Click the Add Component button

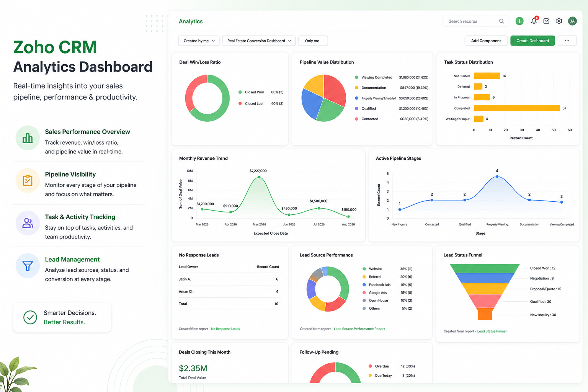(486, 41)
